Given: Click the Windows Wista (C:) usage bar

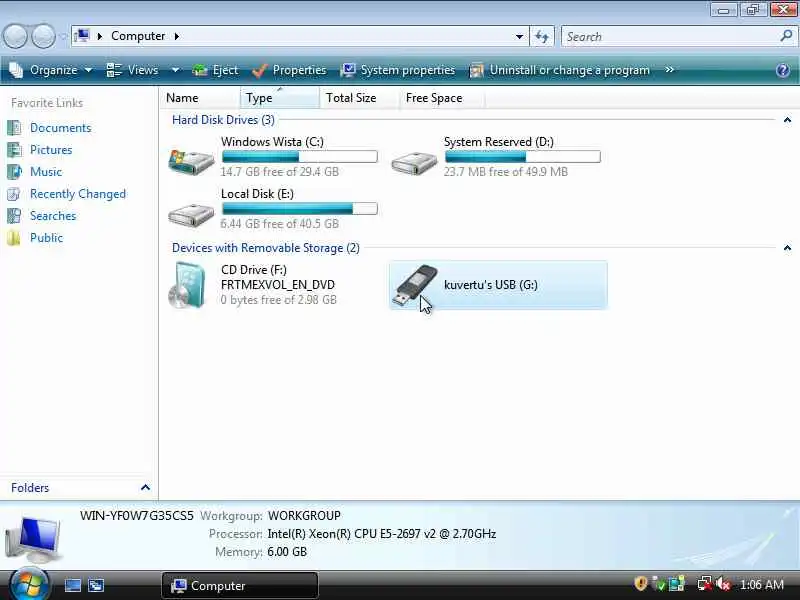Looking at the screenshot, I should tap(300, 156).
